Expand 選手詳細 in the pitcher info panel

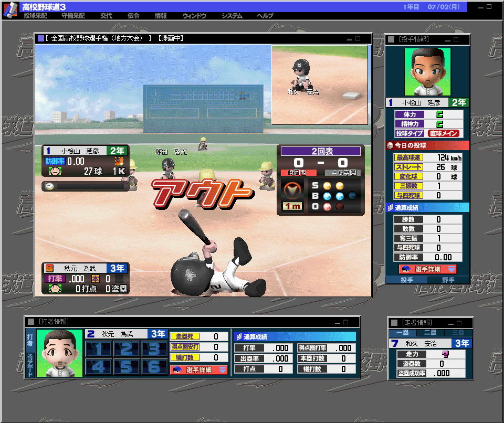pyautogui.click(x=427, y=269)
